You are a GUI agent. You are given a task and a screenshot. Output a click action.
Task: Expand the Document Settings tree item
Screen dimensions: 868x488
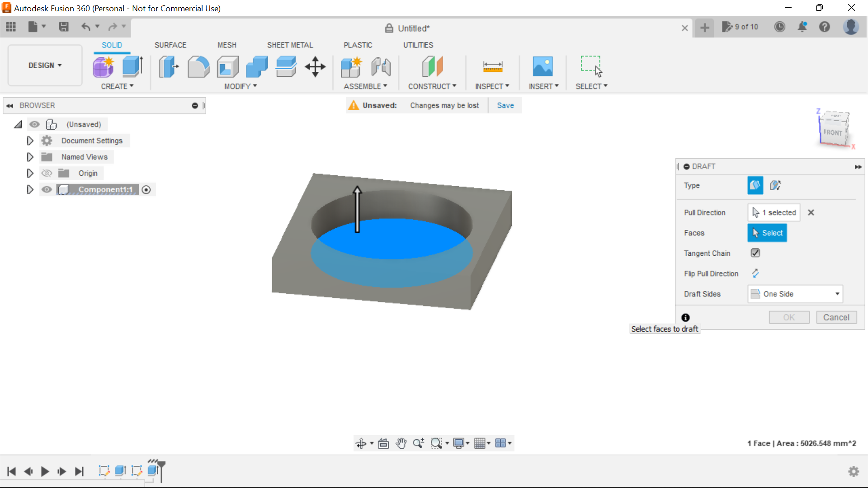pos(29,140)
